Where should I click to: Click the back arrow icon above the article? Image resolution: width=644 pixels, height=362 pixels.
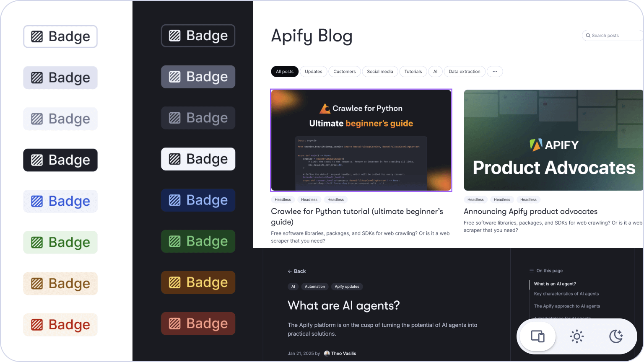click(x=289, y=271)
